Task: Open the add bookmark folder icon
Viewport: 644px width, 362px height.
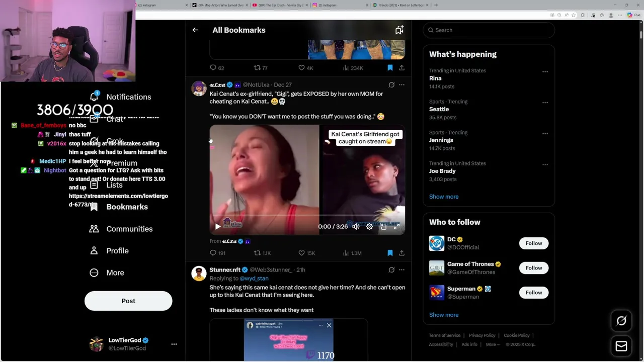Action: click(399, 30)
